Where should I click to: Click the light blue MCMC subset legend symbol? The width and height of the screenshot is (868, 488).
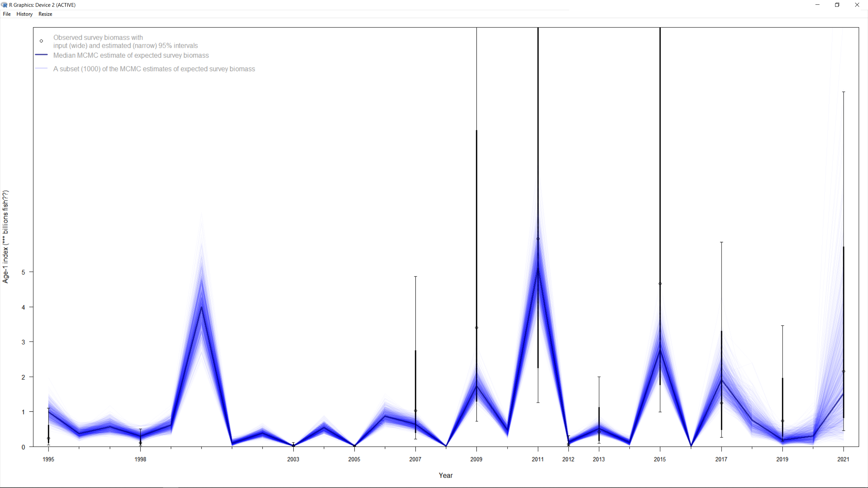click(x=41, y=68)
